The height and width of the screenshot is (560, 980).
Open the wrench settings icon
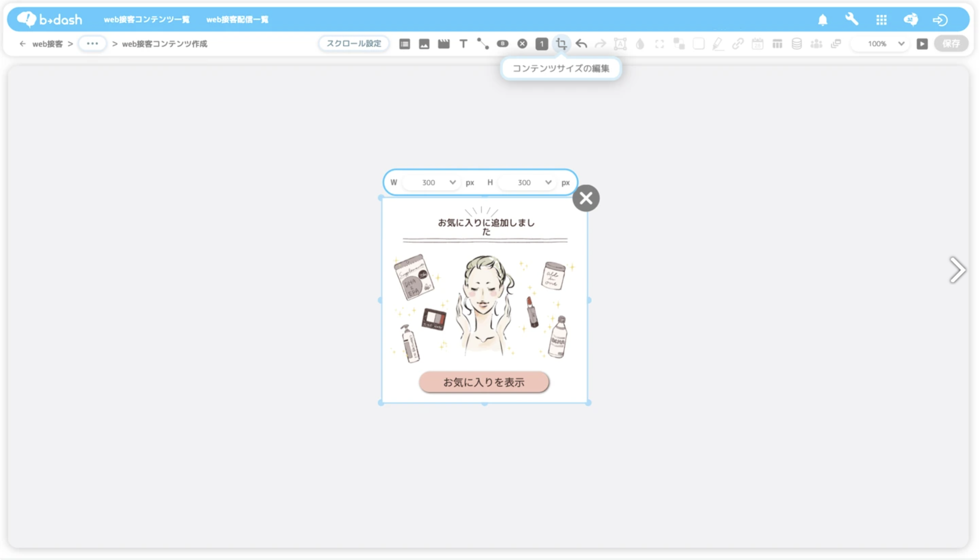(852, 19)
